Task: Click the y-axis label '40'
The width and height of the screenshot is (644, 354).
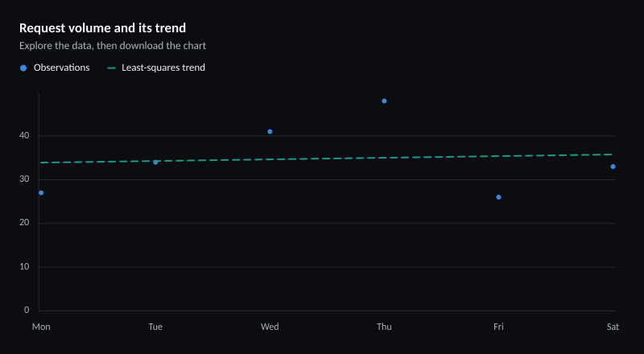Action: pos(24,135)
